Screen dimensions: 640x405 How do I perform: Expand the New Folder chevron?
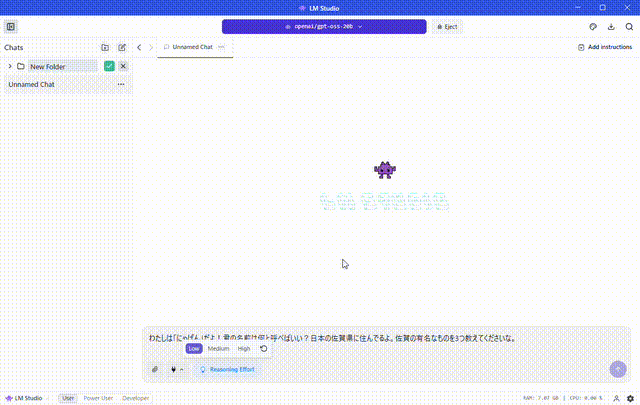click(x=10, y=66)
